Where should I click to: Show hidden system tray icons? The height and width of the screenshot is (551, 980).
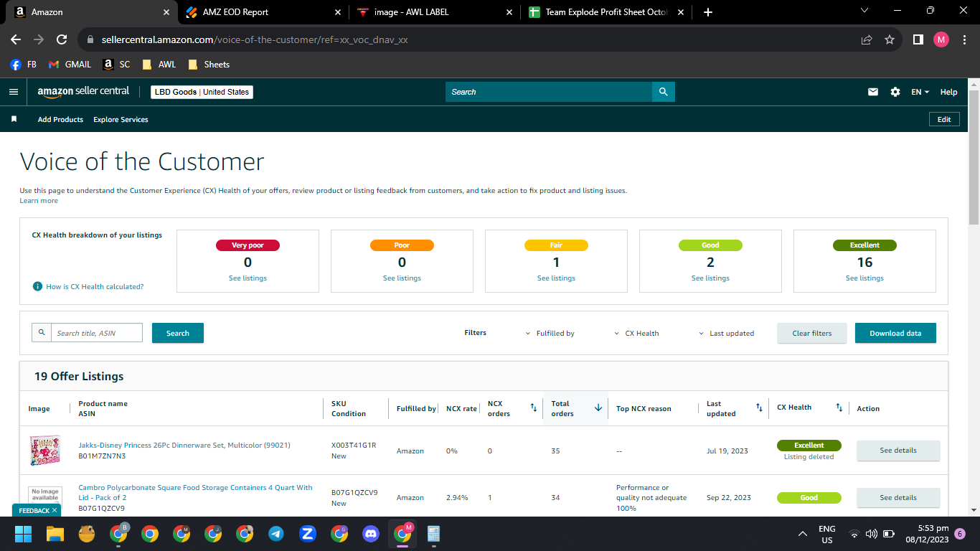point(803,534)
